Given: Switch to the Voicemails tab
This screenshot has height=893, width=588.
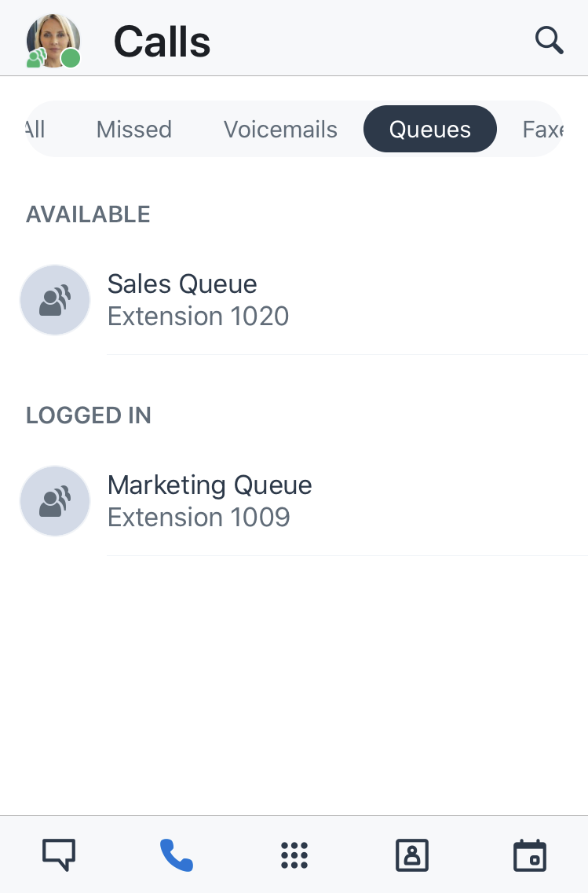Looking at the screenshot, I should [x=280, y=130].
